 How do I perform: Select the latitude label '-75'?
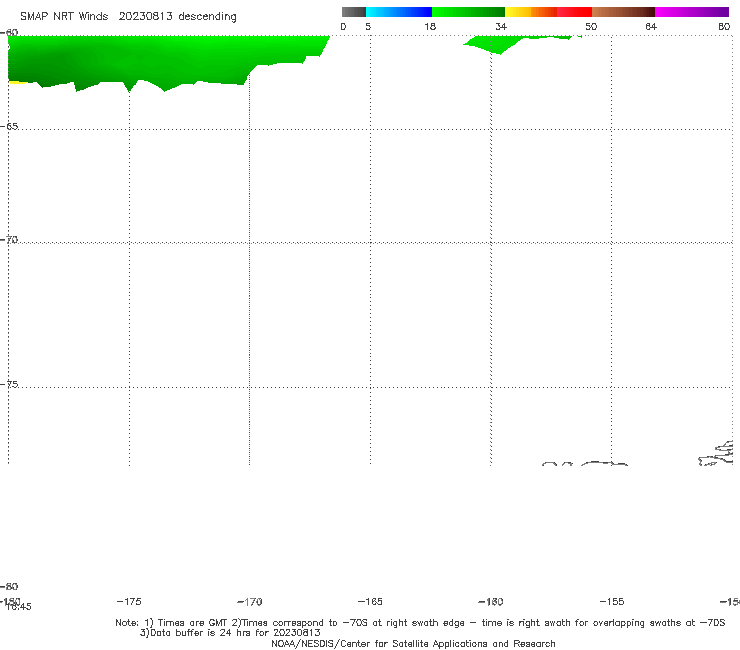[9, 384]
